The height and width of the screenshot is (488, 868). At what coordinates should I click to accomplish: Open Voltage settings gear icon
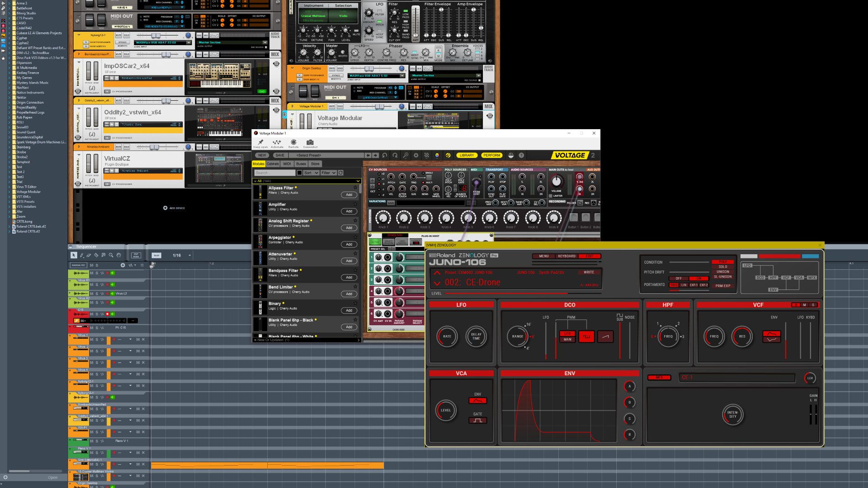pyautogui.click(x=416, y=155)
